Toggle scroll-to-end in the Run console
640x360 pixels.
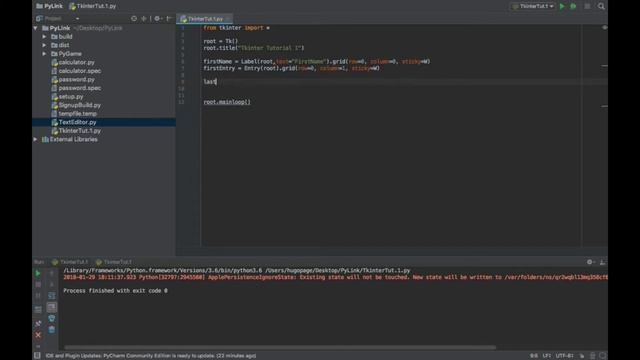(x=51, y=307)
